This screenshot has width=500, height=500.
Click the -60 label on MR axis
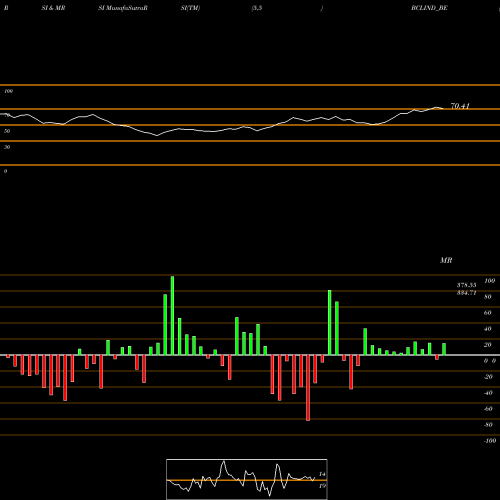coord(488,409)
